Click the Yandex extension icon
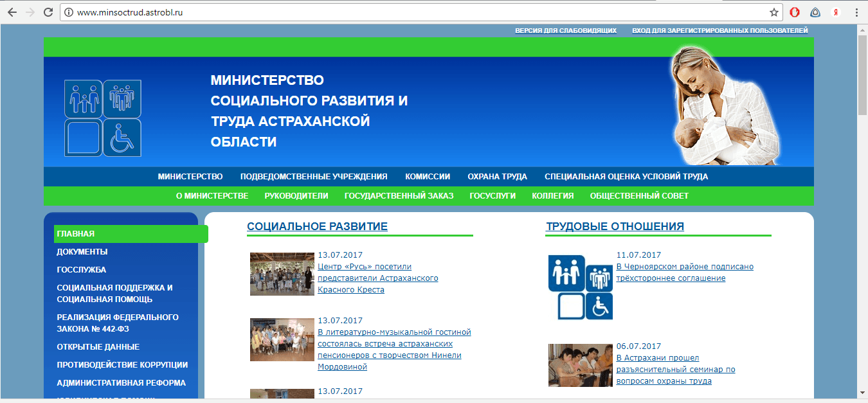The height and width of the screenshot is (403, 868). [x=836, y=12]
